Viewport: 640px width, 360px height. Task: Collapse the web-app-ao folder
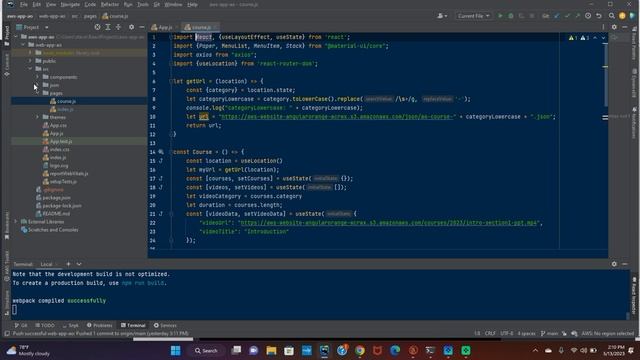pos(23,45)
